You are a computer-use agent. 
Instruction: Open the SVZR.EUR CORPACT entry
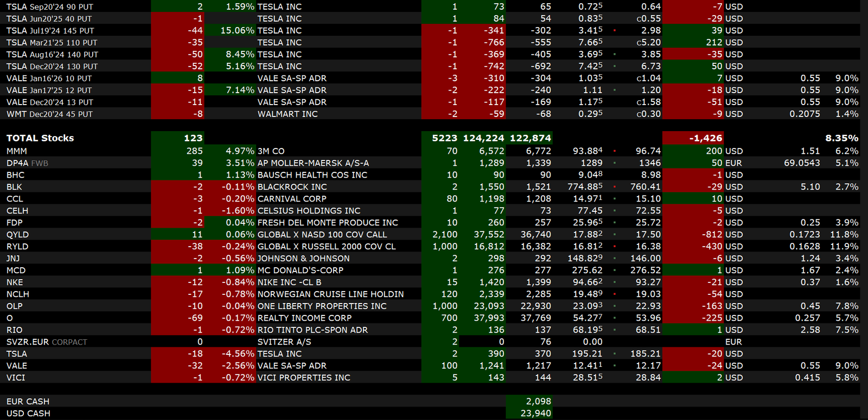click(47, 342)
